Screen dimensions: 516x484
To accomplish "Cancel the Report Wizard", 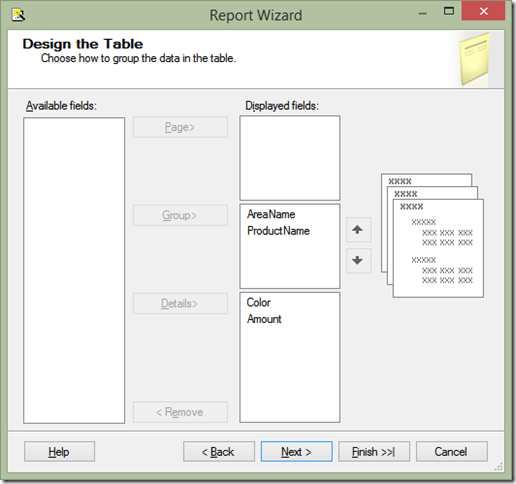I will pos(452,452).
